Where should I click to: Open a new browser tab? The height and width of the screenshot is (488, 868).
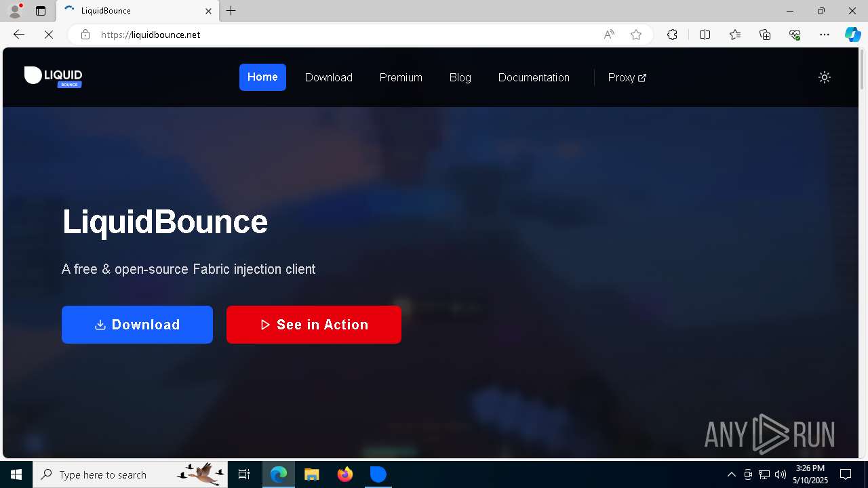(231, 11)
